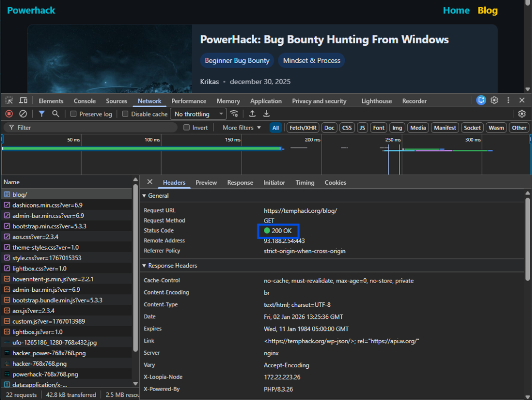Enable the Preserve log checkbox
The width and height of the screenshot is (532, 400).
(74, 114)
